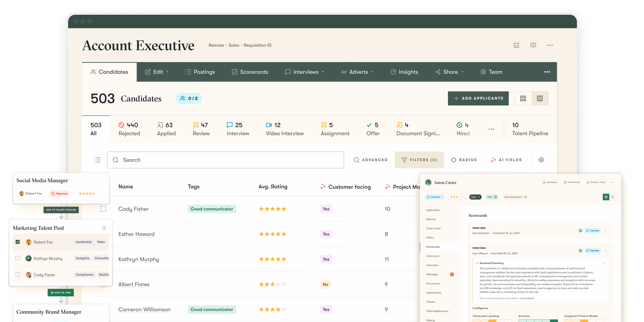Click Cameron Williamson star rating
Viewport: 644px width, 322px height.
pos(273,309)
